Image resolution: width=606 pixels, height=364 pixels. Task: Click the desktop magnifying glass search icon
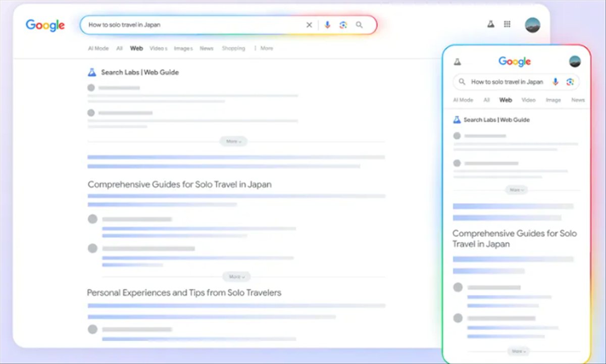(359, 25)
